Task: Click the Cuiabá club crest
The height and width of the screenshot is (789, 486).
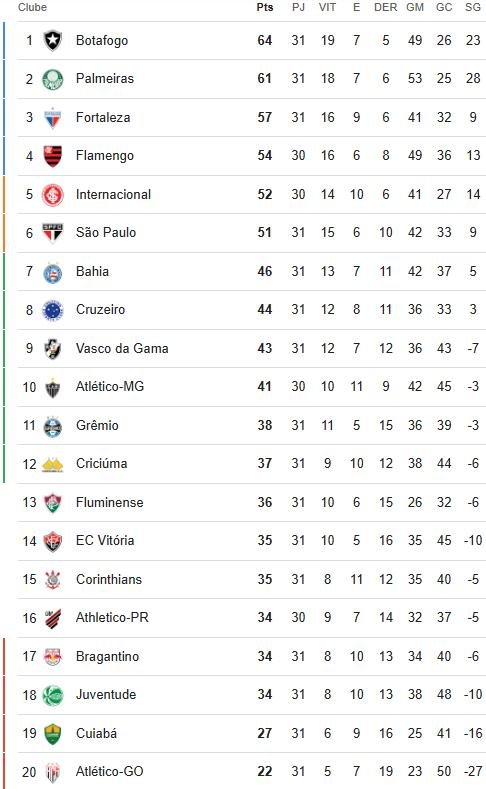Action: 52,734
